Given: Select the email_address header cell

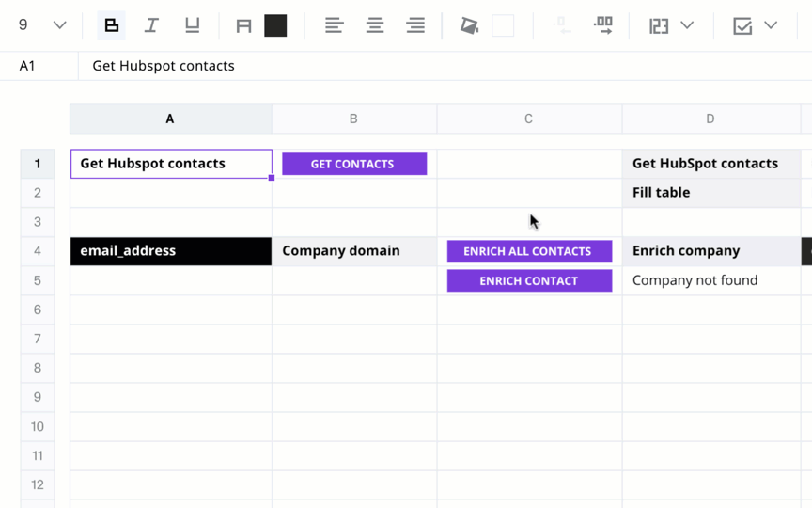Looking at the screenshot, I should click(171, 251).
